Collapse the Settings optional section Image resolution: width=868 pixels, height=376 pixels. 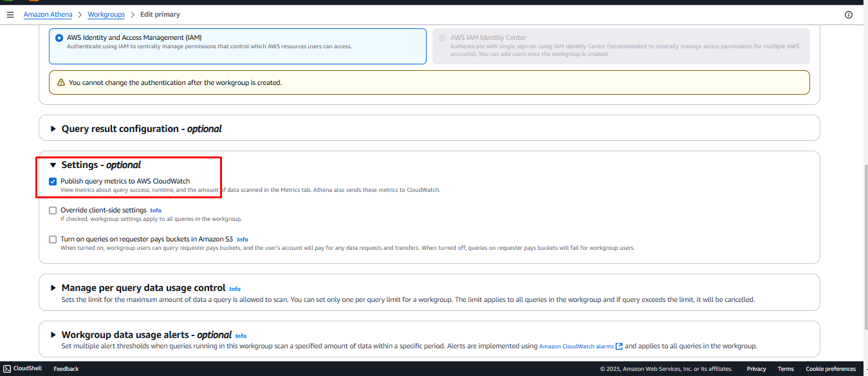click(53, 165)
